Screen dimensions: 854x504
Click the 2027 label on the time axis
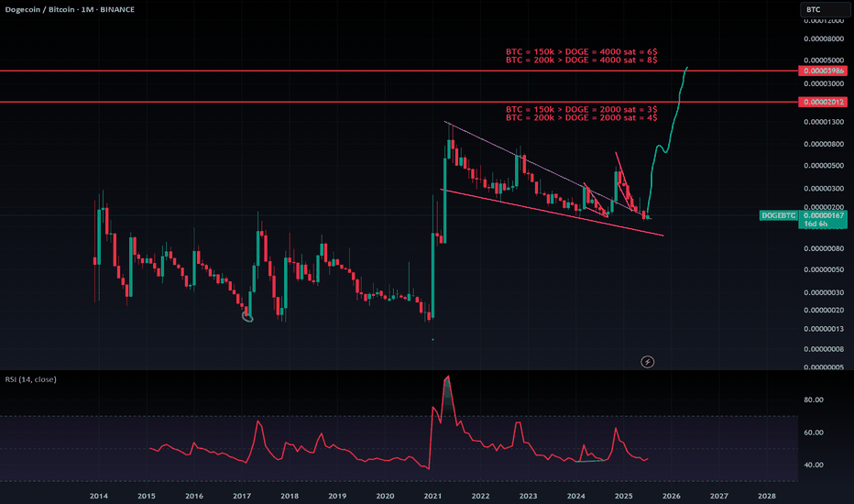pyautogui.click(x=719, y=496)
